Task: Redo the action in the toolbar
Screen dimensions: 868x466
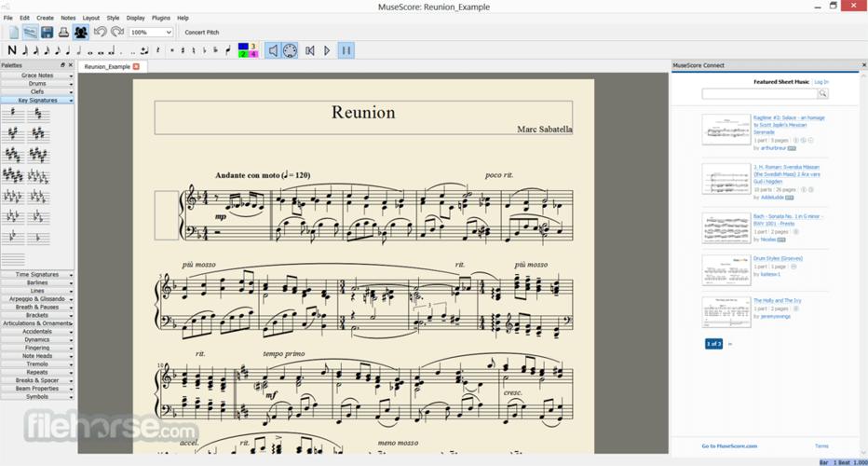Action: (x=116, y=32)
